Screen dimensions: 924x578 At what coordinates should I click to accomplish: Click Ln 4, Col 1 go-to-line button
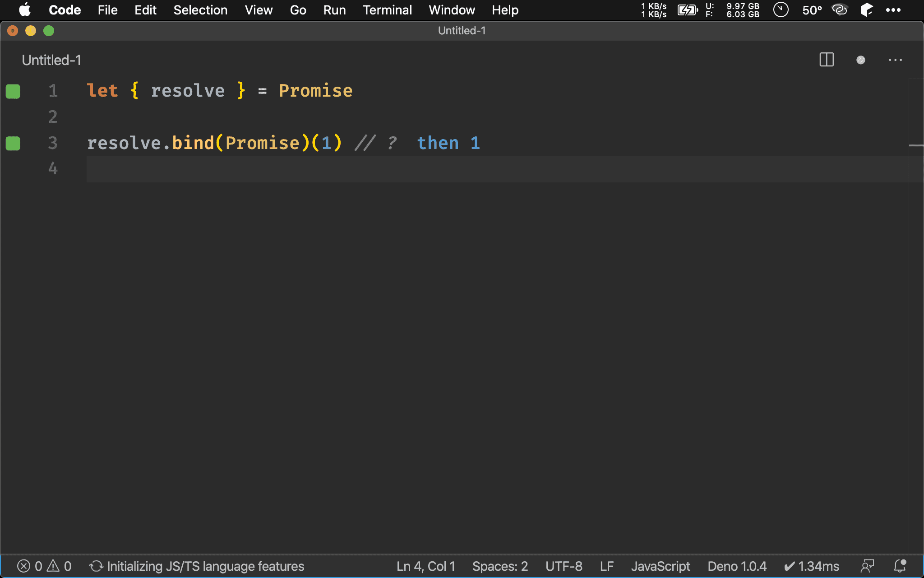[x=425, y=566]
